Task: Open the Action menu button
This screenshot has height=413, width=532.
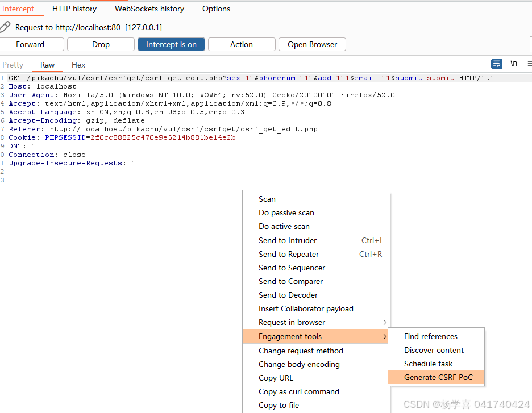Action: [242, 44]
